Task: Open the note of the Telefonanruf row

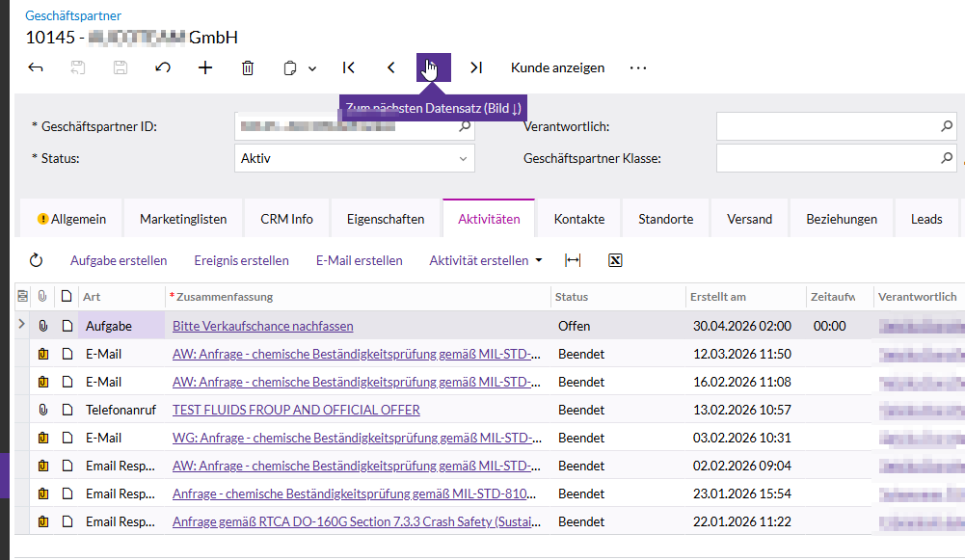Action: tap(67, 410)
